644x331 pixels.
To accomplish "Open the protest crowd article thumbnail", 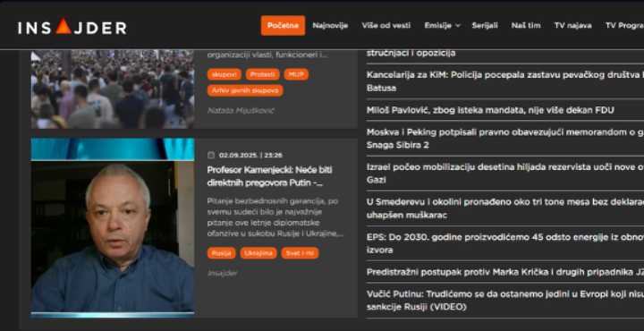I will (113, 89).
